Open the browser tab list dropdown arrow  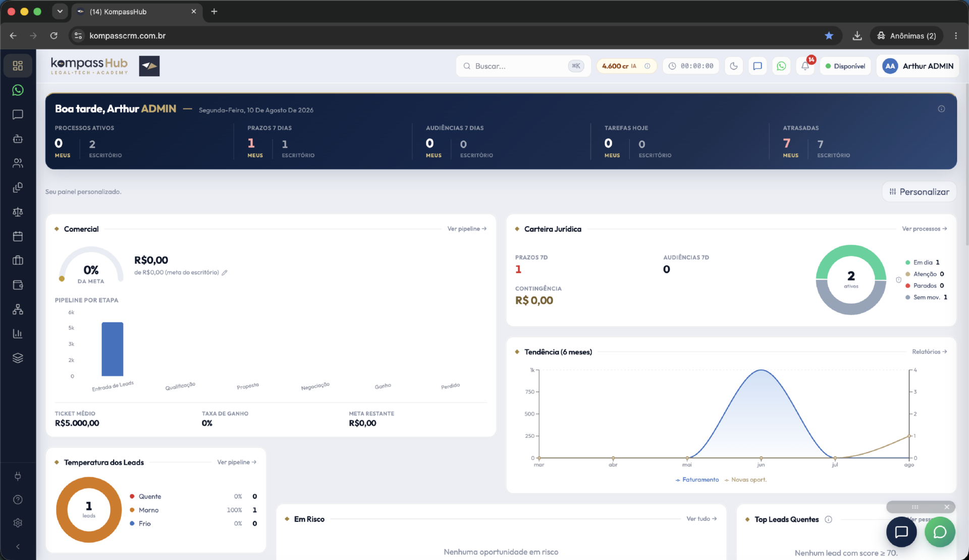[x=60, y=11]
